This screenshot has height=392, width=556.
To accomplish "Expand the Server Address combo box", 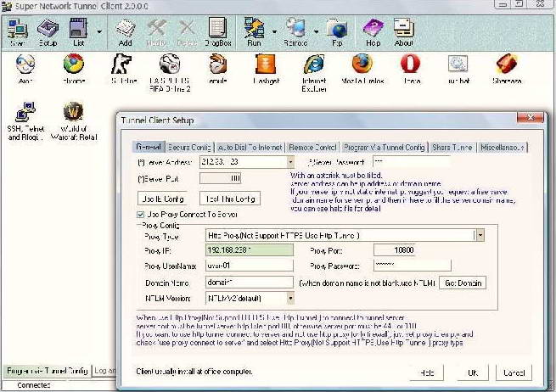I will click(x=290, y=160).
